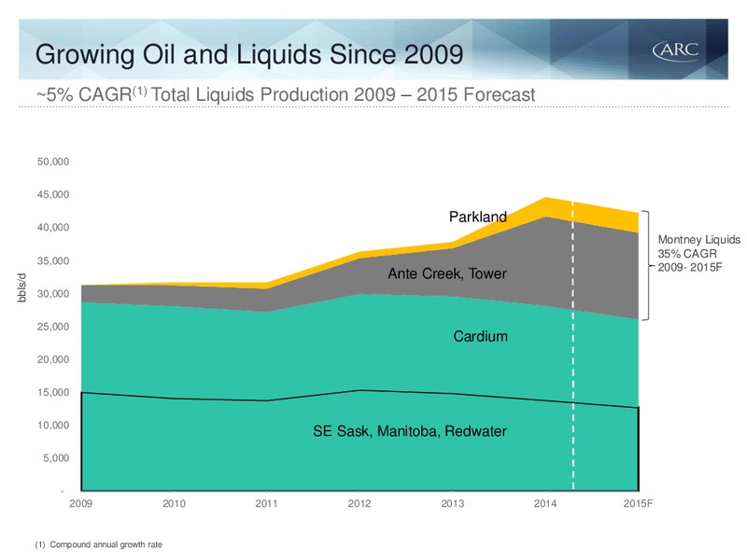747x560 pixels.
Task: Click the 5,000 y-axis label
Action: (x=56, y=458)
